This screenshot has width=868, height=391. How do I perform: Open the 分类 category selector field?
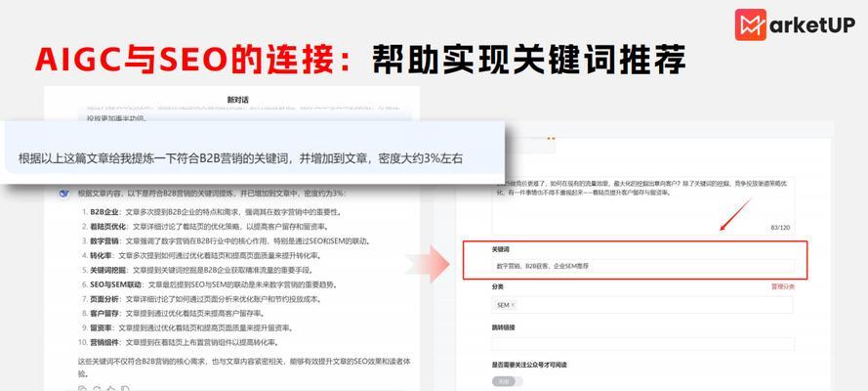click(x=642, y=305)
